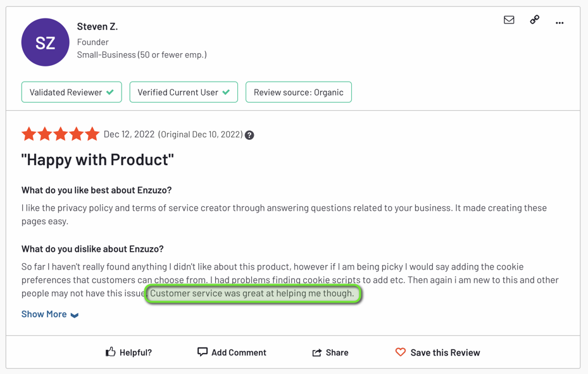This screenshot has height=374, width=588.
Task: Click the heart icon to save this review
Action: click(401, 352)
